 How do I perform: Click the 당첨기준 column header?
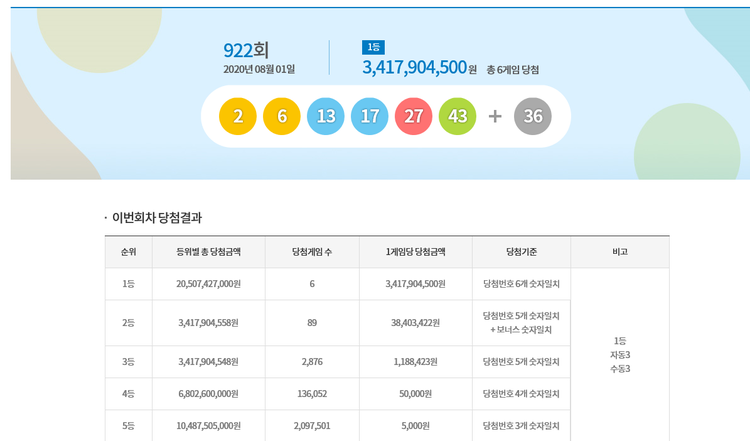[521, 252]
